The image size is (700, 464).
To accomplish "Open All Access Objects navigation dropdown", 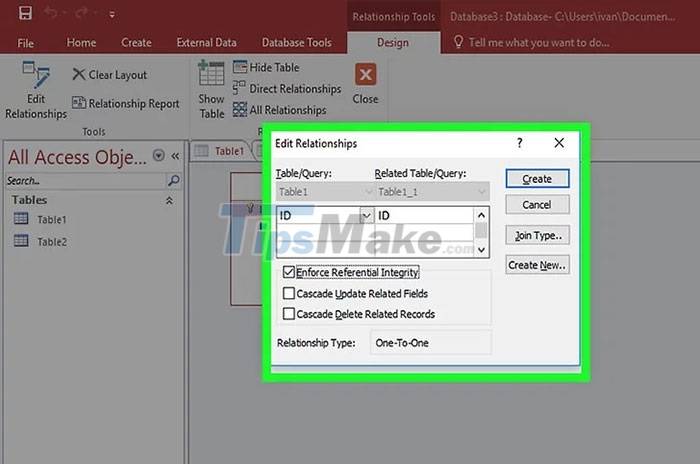I will (x=158, y=155).
